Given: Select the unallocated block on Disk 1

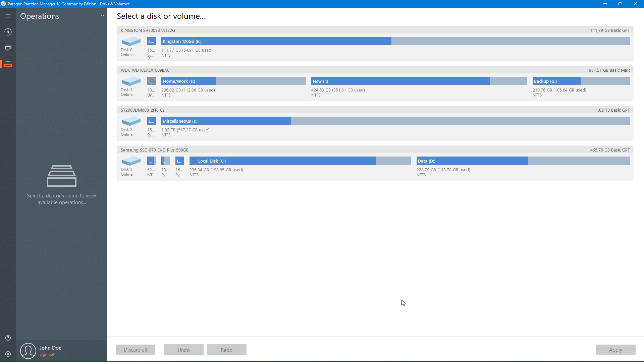Looking at the screenshot, I should coord(152,81).
